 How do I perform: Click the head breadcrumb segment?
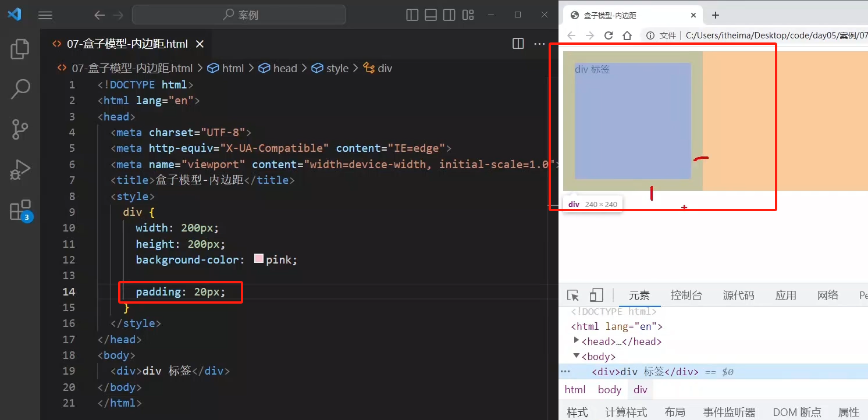(x=278, y=68)
